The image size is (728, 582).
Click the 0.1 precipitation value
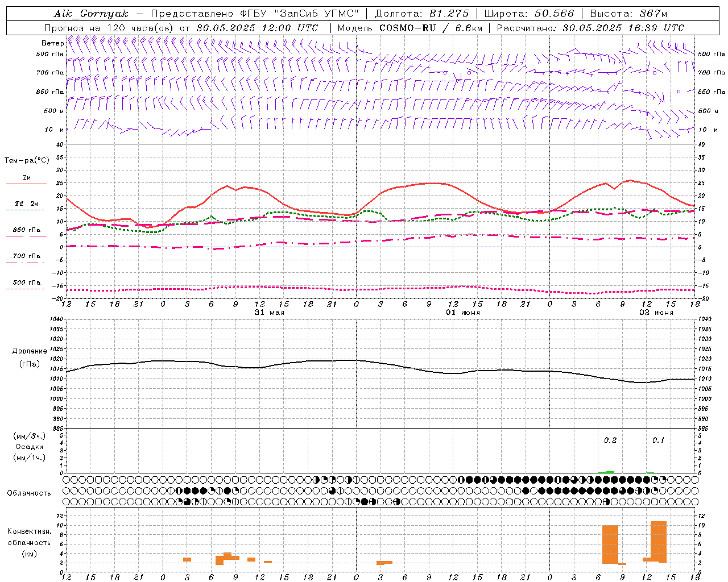click(658, 440)
